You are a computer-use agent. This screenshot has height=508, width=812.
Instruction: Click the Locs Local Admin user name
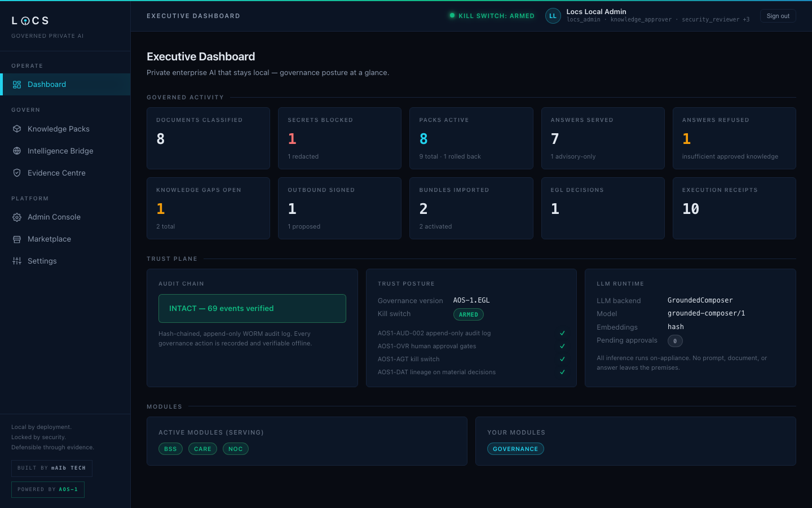coord(596,11)
